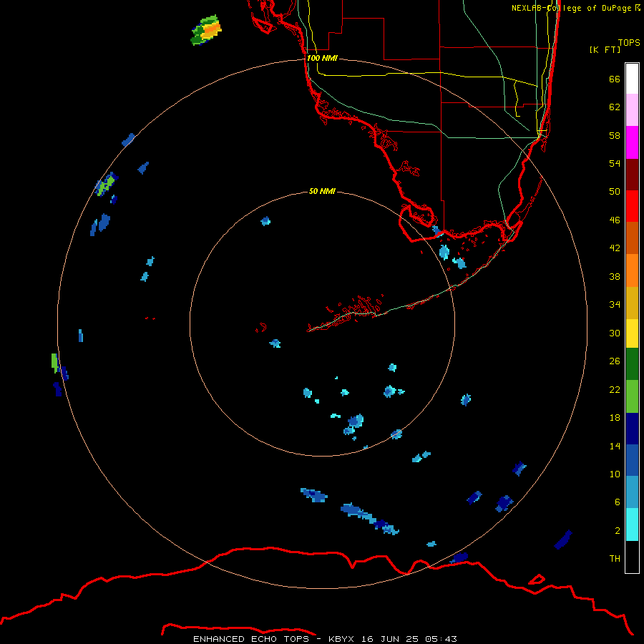Click the '58' scale label
Viewport: 644px width, 644px height.
pos(615,135)
